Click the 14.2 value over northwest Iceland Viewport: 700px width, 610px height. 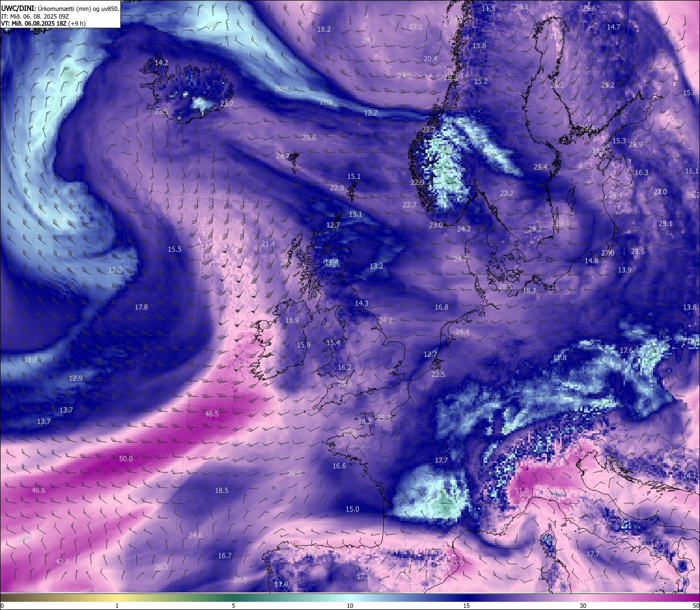[161, 63]
